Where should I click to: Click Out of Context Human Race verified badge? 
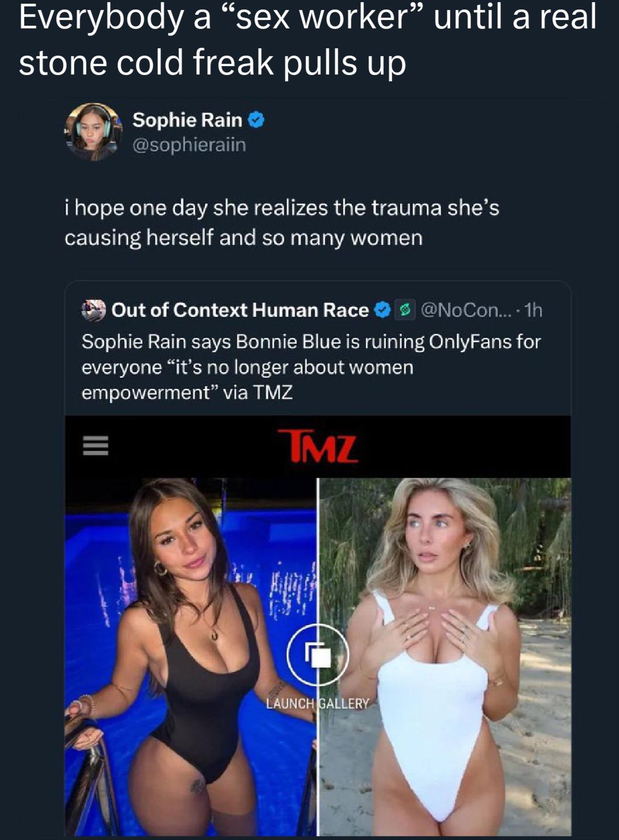click(383, 310)
